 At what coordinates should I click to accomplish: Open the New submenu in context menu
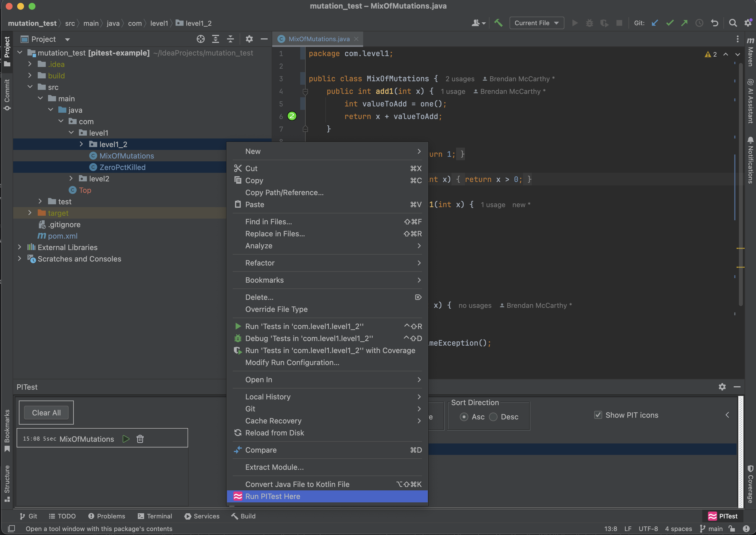click(327, 151)
